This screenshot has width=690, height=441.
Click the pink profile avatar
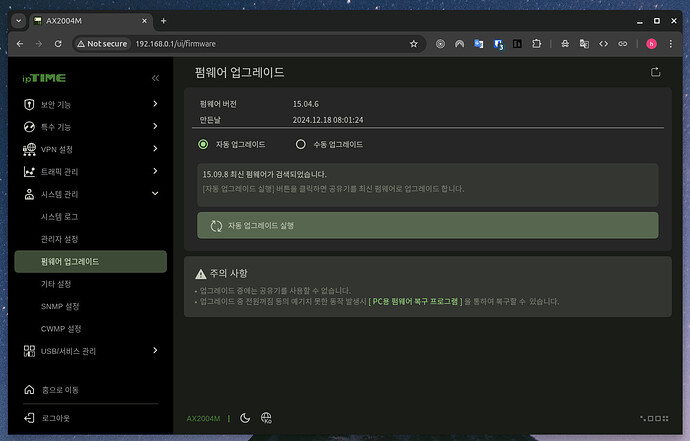(651, 44)
